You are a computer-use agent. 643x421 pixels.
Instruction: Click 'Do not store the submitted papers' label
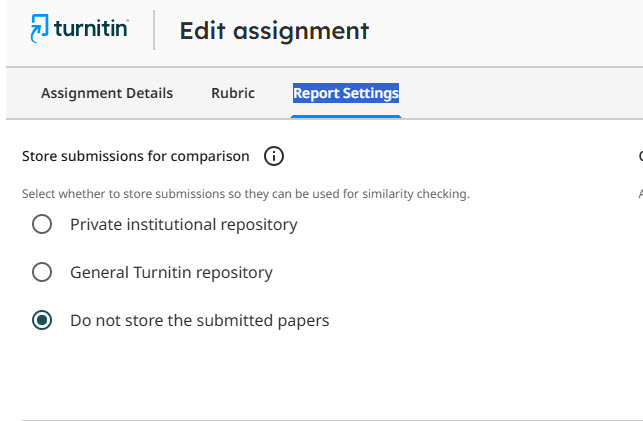pos(199,320)
